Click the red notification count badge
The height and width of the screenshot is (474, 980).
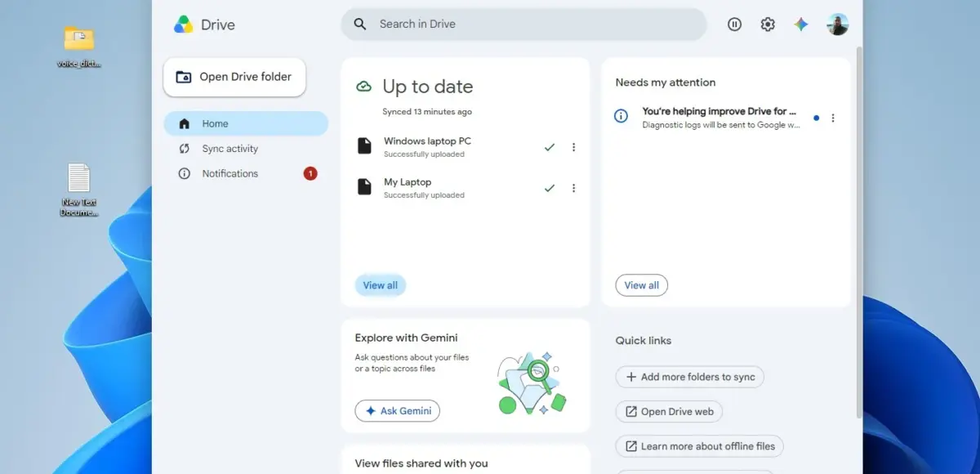coord(310,173)
